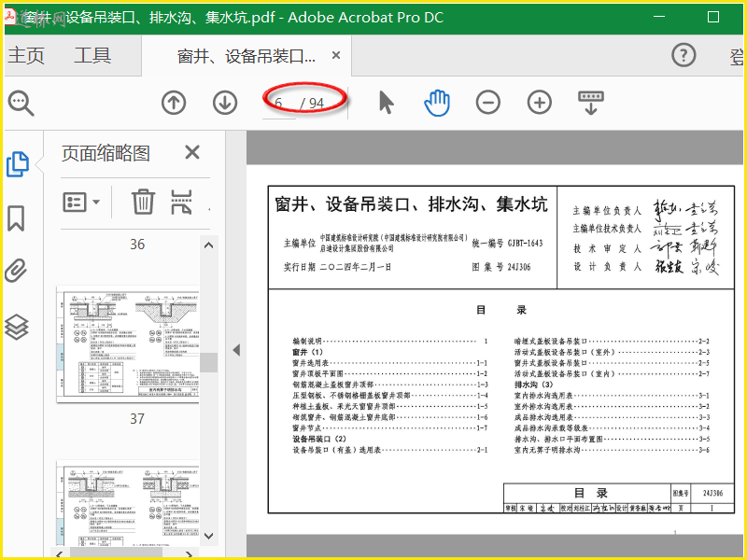Collapse the navigation pane with left triangle
747x560 pixels.
pos(236,351)
